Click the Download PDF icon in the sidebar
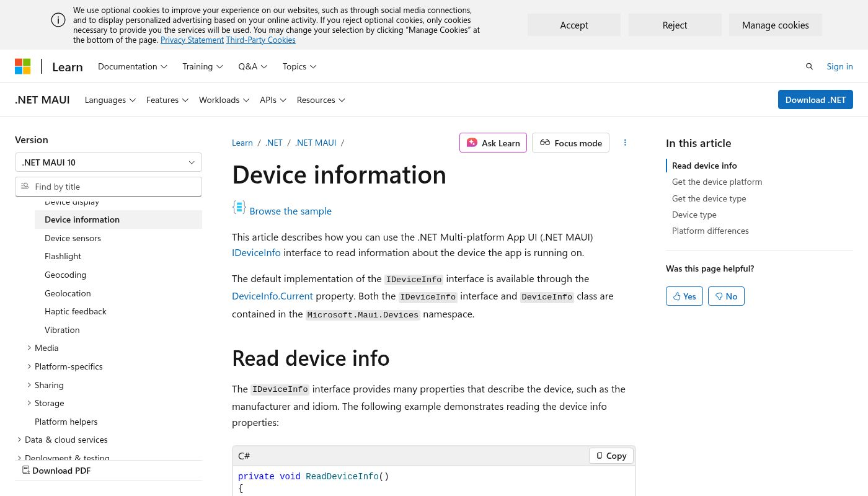 26,470
